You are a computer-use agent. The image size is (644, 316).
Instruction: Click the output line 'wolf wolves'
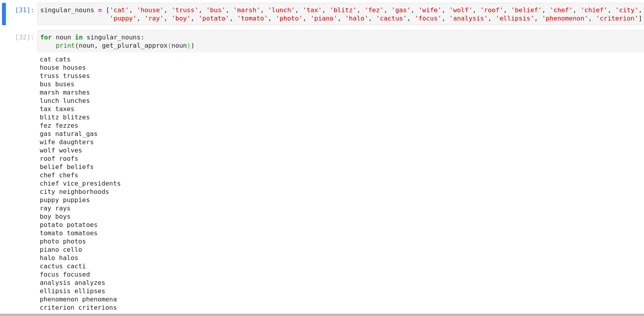coord(61,151)
